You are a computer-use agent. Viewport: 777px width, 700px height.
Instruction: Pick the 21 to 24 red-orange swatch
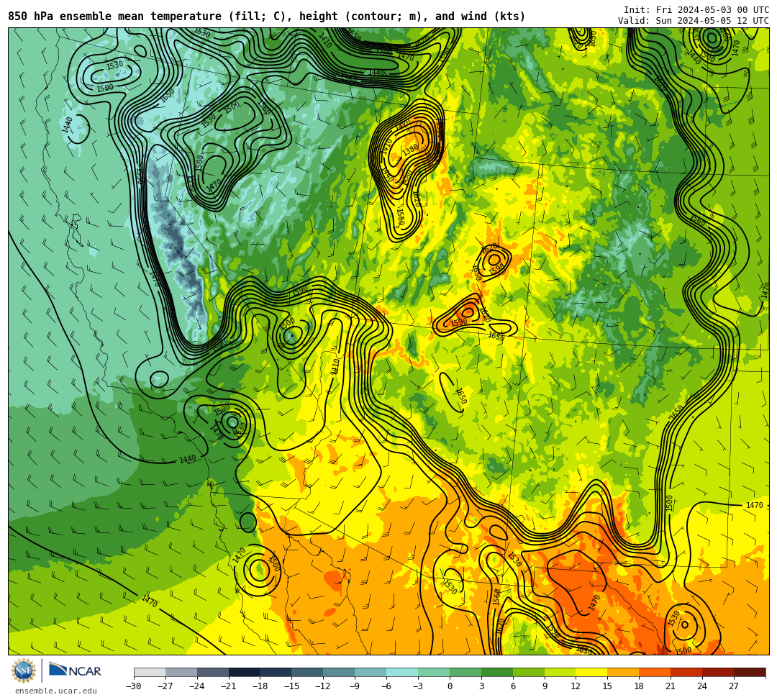[687, 672]
